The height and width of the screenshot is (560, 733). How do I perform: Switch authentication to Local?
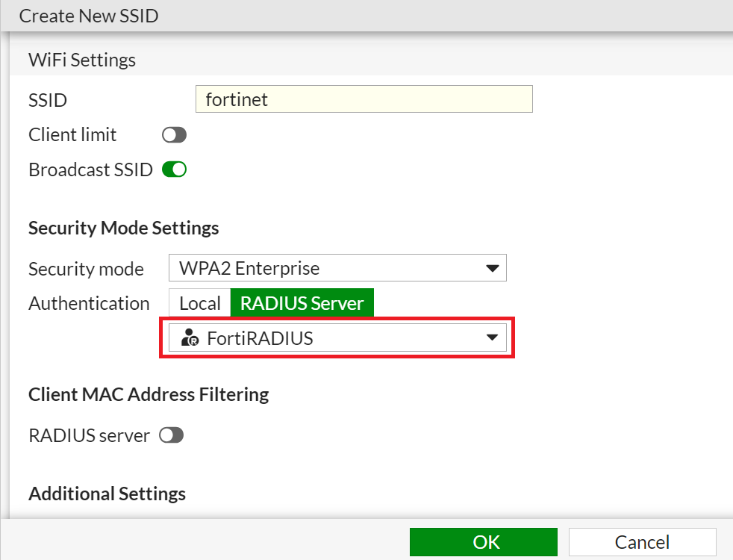199,303
